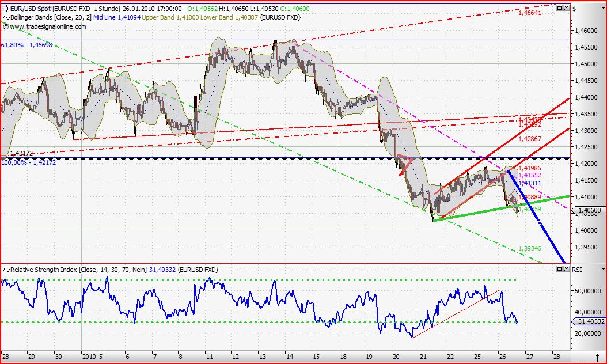The image size is (607, 364).
Task: Click the red 1,46641 trendline label
Action: [x=530, y=13]
